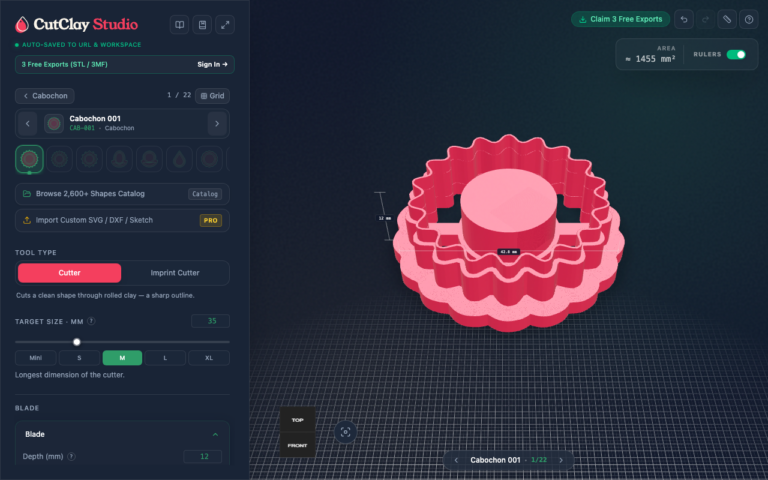The height and width of the screenshot is (480, 768).
Task: Click the fullscreen expand arrows icon
Action: [x=225, y=25]
